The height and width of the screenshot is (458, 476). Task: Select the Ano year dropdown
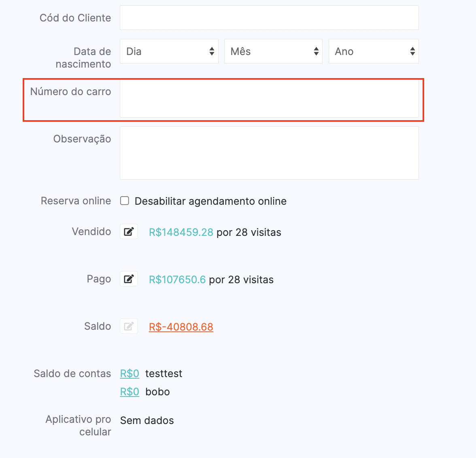click(x=373, y=51)
